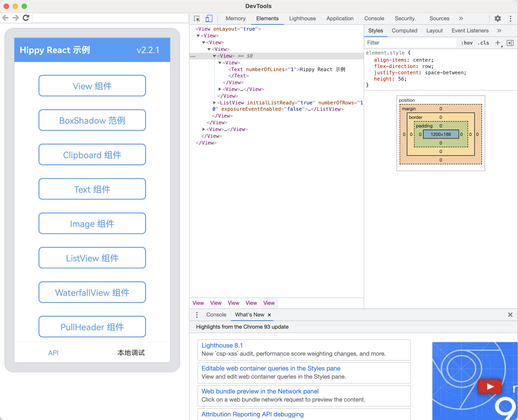Image resolution: width=518 pixels, height=420 pixels.
Task: Open the Lighthouse panel tab
Action: coord(302,19)
